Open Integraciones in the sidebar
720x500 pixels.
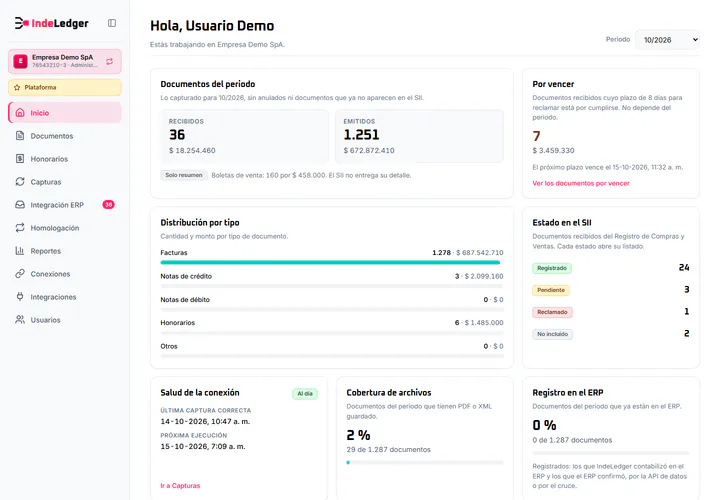click(x=65, y=297)
